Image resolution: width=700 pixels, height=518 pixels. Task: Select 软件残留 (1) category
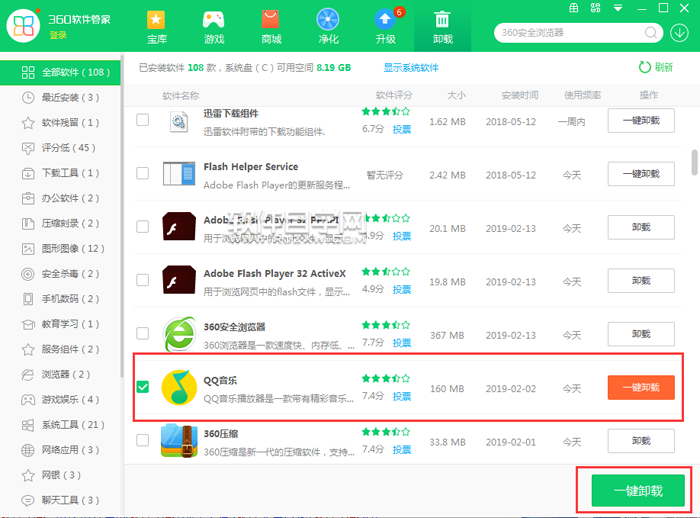pos(60,123)
